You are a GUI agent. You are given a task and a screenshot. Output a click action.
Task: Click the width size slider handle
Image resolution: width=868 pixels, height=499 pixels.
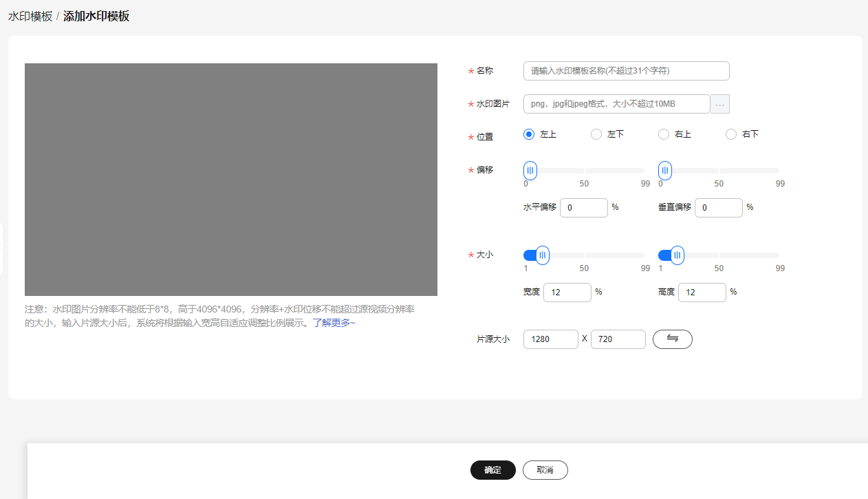(543, 255)
